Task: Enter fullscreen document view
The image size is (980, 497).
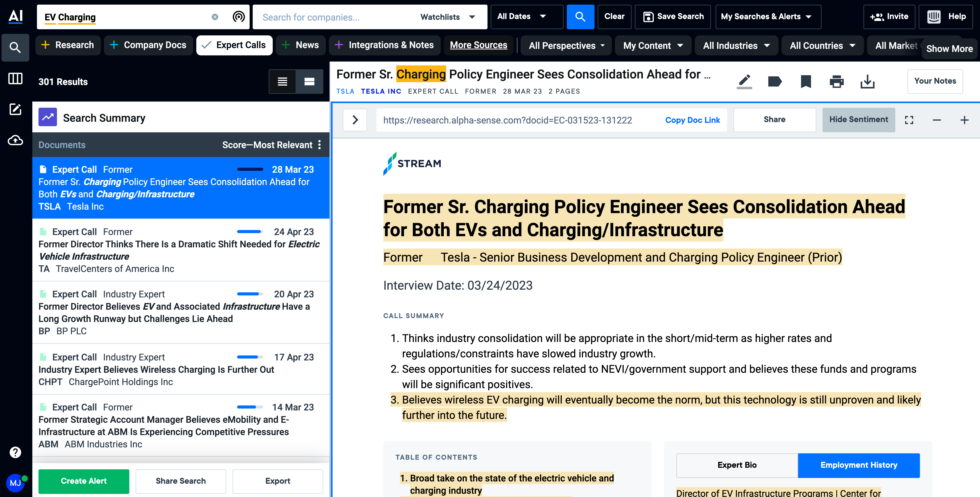Action: (x=909, y=120)
